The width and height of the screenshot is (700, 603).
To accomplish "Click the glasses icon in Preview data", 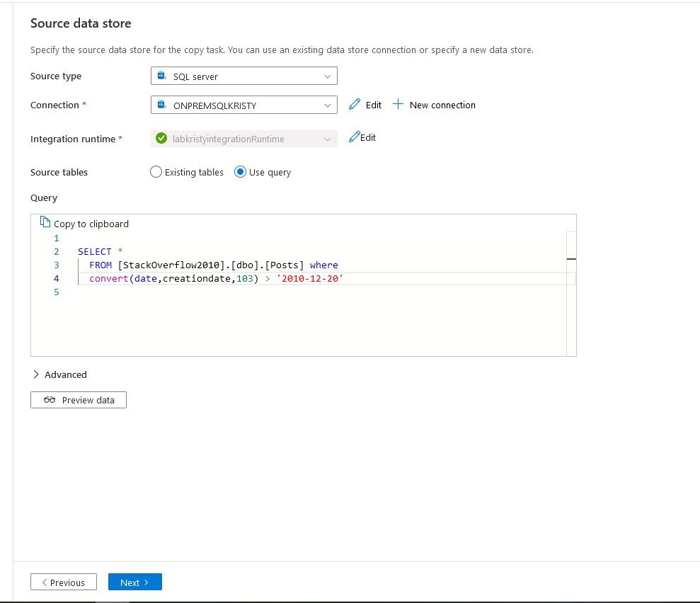I will pos(50,400).
